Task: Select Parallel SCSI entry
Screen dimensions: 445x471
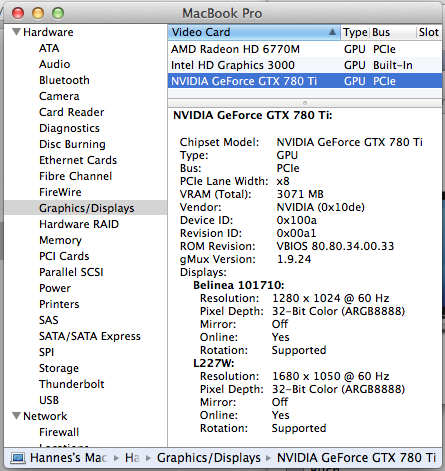Action: coord(71,272)
